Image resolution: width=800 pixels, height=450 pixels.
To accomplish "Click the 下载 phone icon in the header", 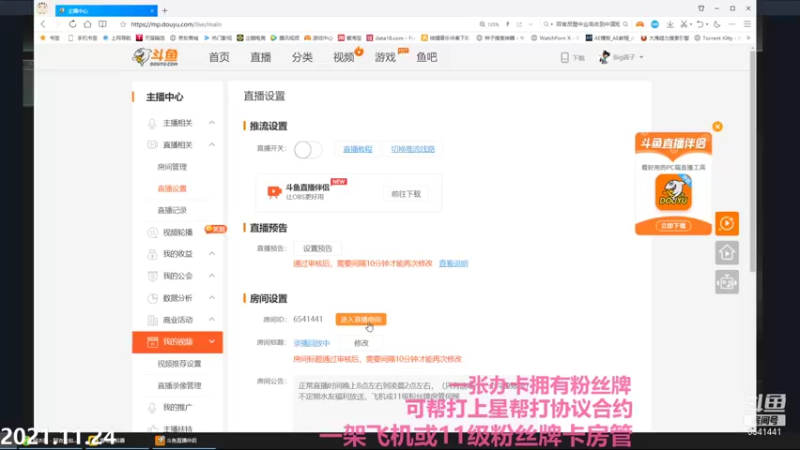I will pos(564,58).
